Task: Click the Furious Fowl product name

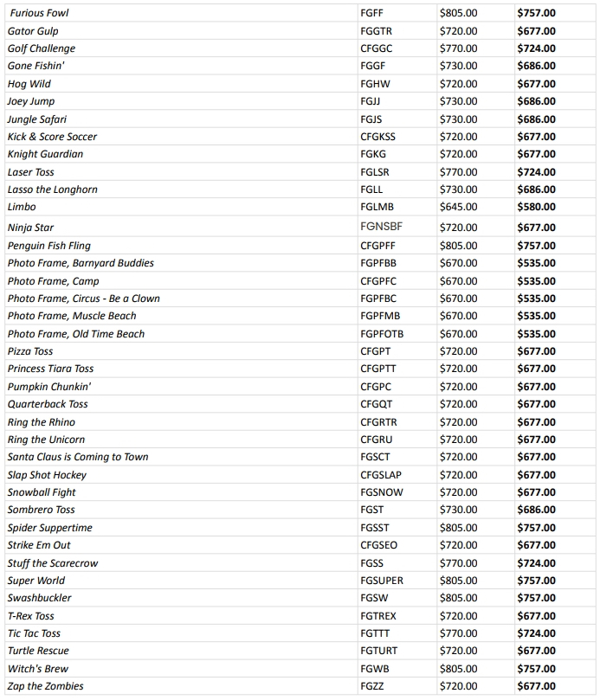Action: click(40, 13)
